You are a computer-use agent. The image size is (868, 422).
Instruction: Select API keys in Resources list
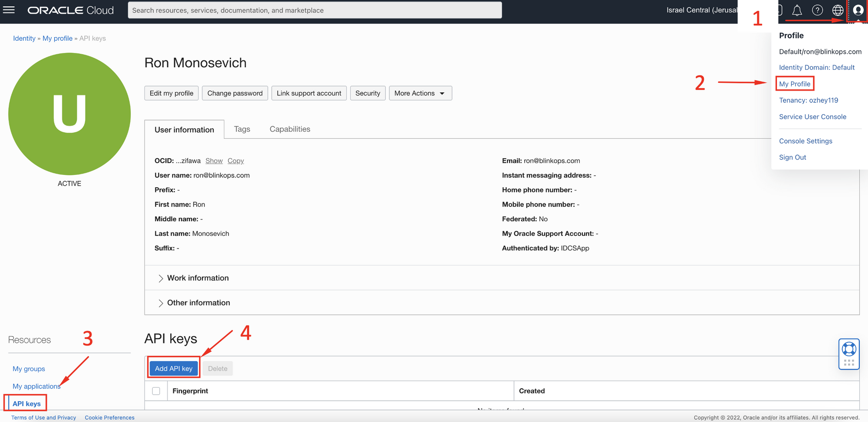coord(26,404)
